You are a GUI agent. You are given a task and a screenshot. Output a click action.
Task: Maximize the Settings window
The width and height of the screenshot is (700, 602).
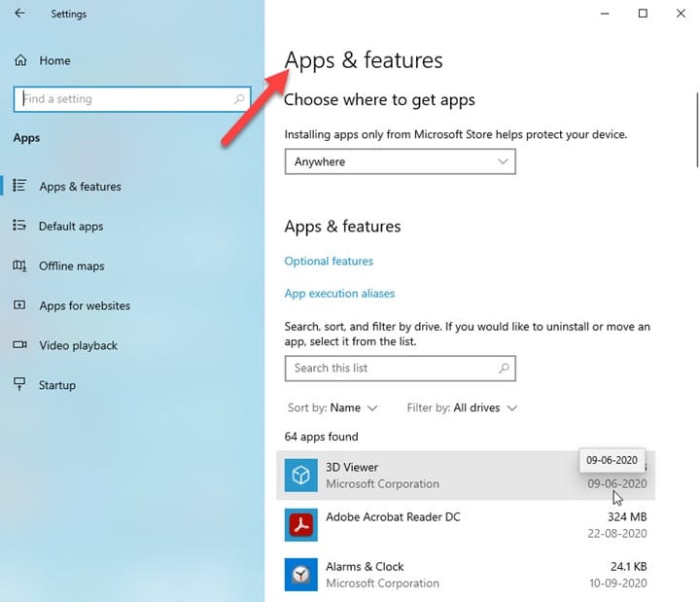[643, 14]
